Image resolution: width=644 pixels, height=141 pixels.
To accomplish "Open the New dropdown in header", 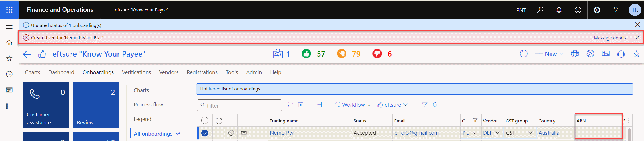I will coord(549,54).
